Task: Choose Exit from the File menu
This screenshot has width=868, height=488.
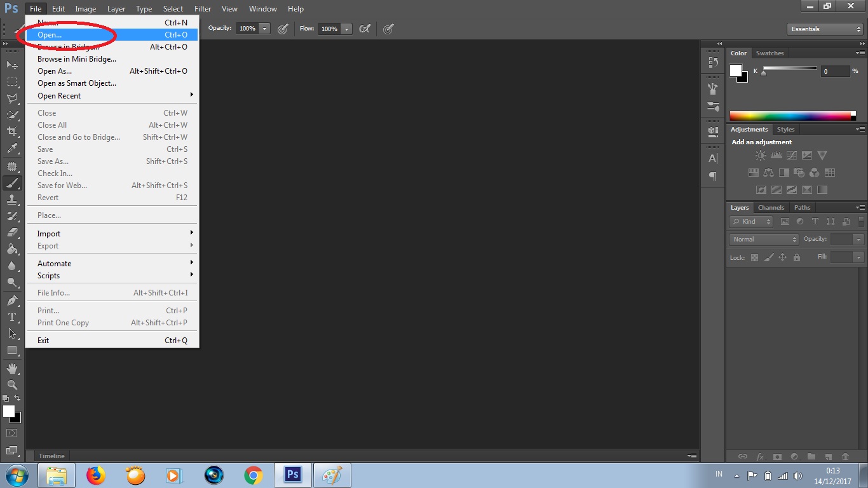Action: 112,340
